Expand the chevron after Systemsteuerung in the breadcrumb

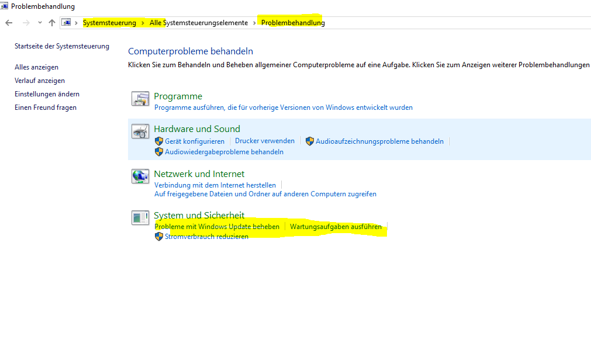[143, 23]
